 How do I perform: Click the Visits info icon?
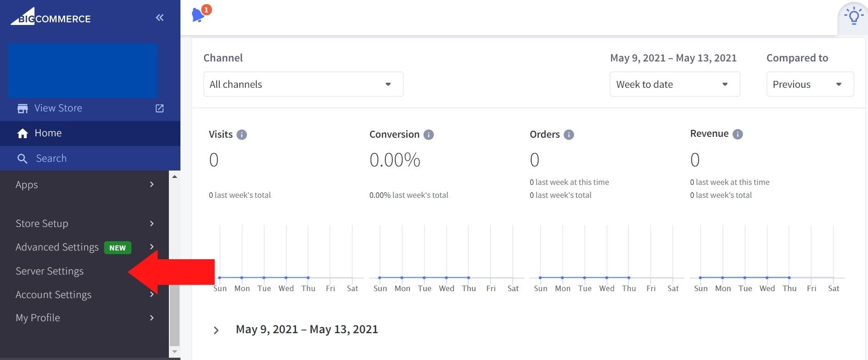(242, 134)
